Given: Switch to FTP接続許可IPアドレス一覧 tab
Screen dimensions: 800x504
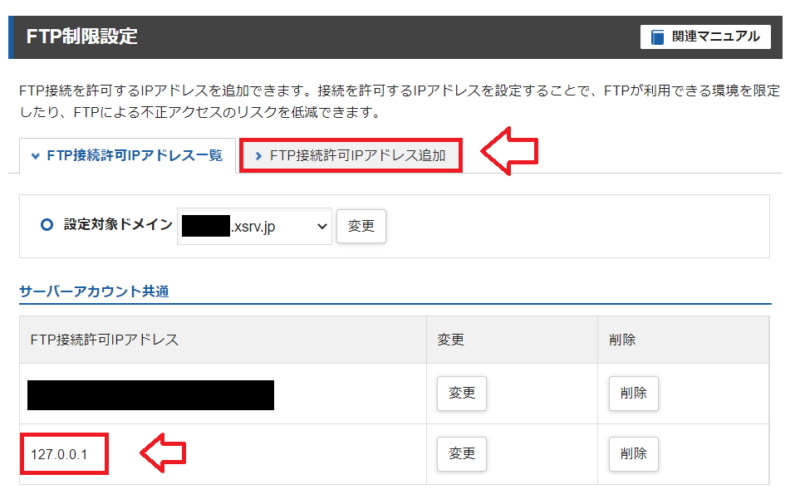Looking at the screenshot, I should (128, 156).
